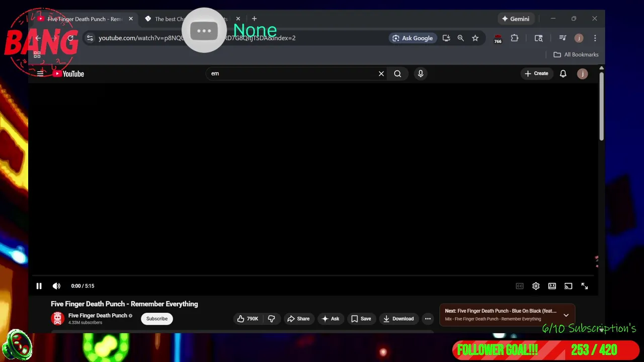This screenshot has width=644, height=362.
Task: Open YouTube notifications bell
Action: pos(563,74)
